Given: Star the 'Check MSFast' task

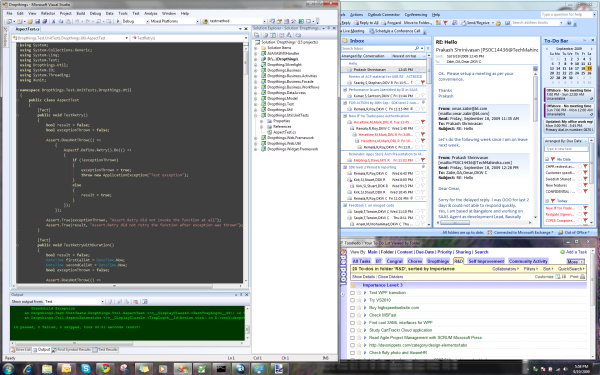Looking at the screenshot, I should point(359,315).
